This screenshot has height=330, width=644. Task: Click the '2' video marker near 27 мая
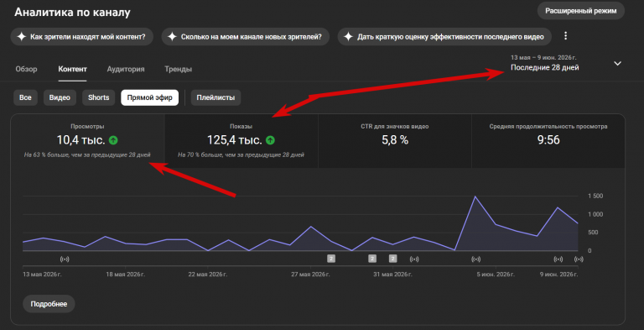point(331,259)
